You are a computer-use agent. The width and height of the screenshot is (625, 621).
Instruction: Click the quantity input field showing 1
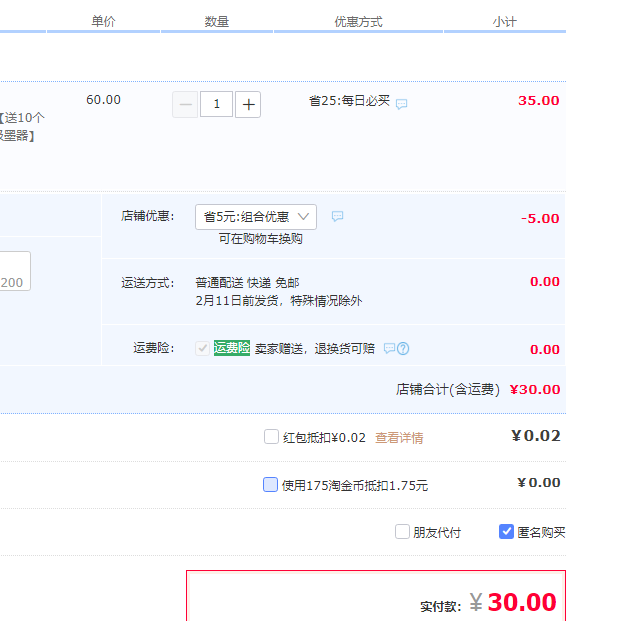pos(216,104)
